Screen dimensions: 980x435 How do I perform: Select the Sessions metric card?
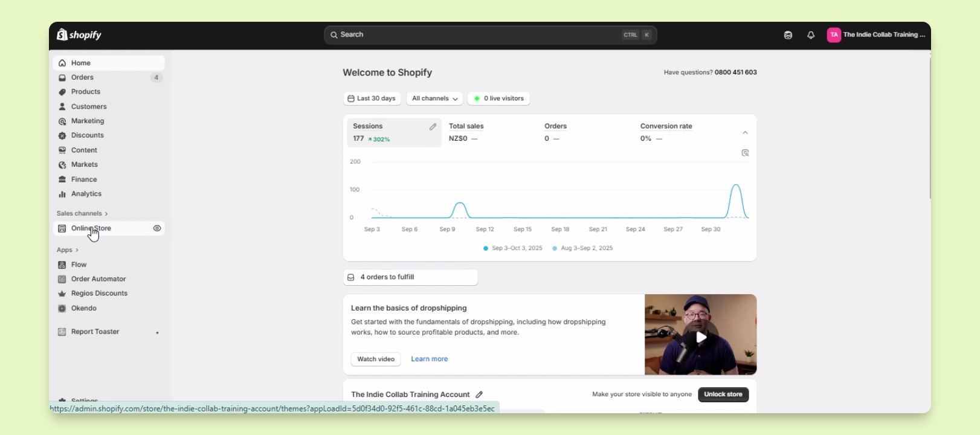[395, 132]
